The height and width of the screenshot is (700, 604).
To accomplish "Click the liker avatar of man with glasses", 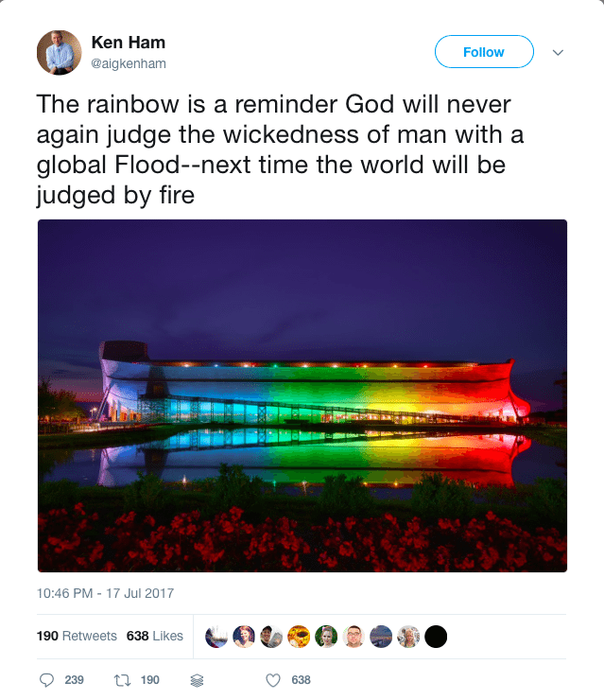I will [x=354, y=637].
